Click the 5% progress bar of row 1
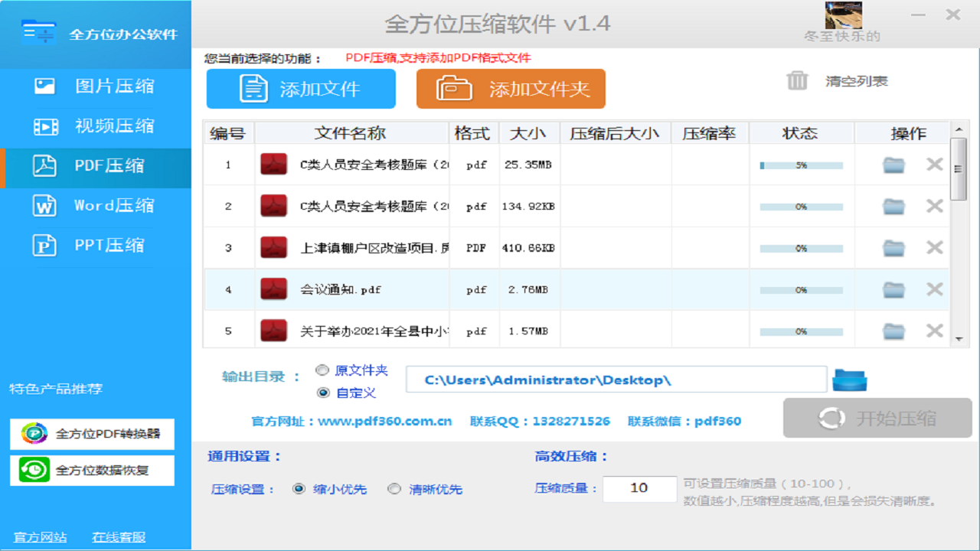Screen dimensions: 980x551 [x=801, y=164]
